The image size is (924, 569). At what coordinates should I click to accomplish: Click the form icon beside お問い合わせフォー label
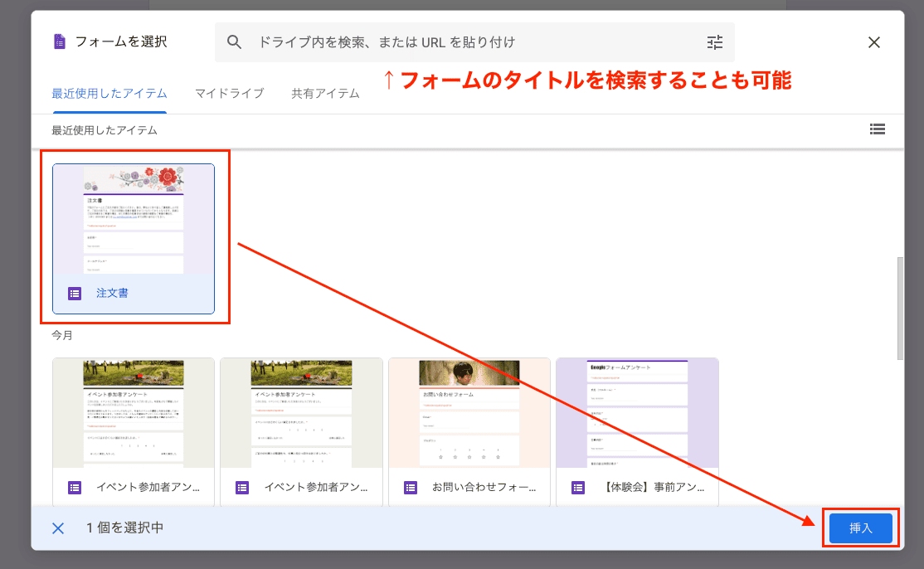click(411, 488)
